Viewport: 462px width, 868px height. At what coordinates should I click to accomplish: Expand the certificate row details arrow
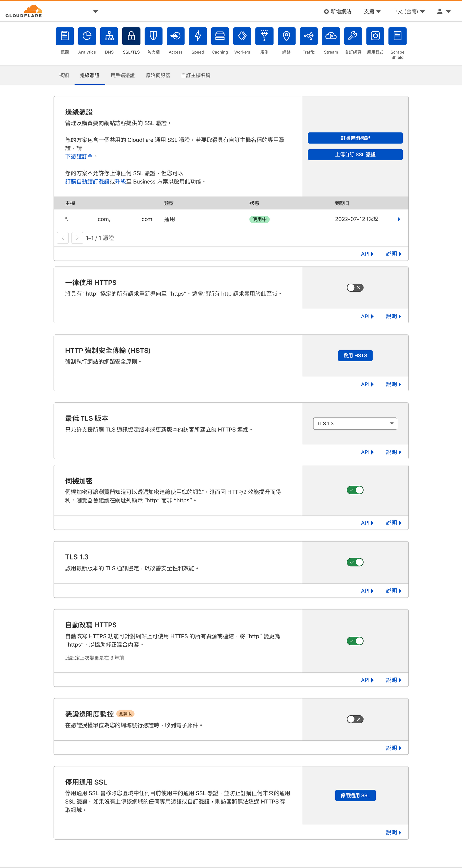pos(399,219)
